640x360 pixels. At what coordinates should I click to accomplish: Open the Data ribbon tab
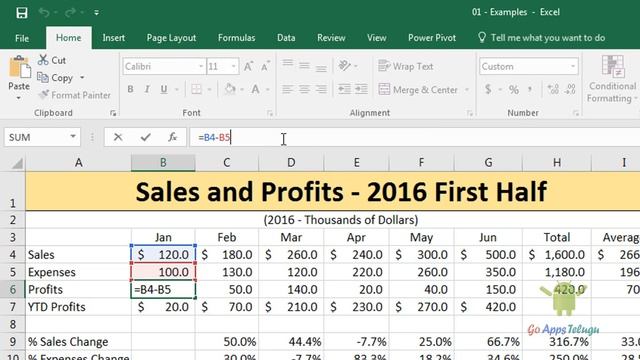click(x=286, y=38)
